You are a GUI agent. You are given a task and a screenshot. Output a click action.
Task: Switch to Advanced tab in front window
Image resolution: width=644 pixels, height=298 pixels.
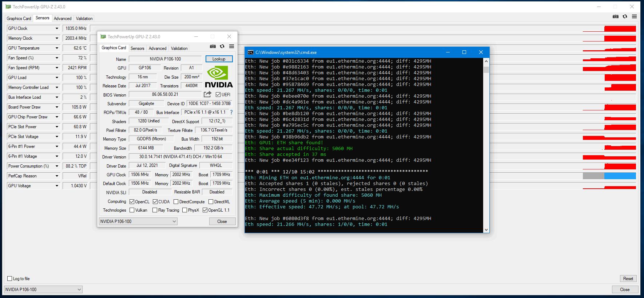click(x=158, y=48)
